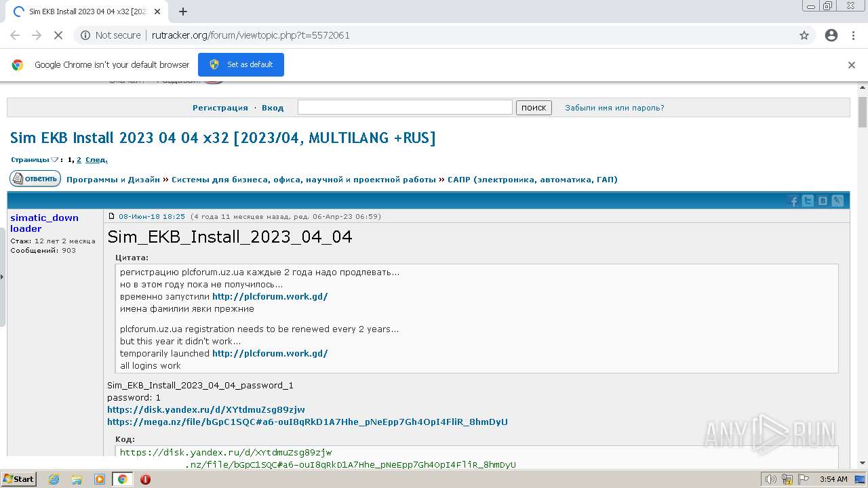Click the scrollbar up arrow
The height and width of the screenshot is (488, 868).
[x=863, y=87]
